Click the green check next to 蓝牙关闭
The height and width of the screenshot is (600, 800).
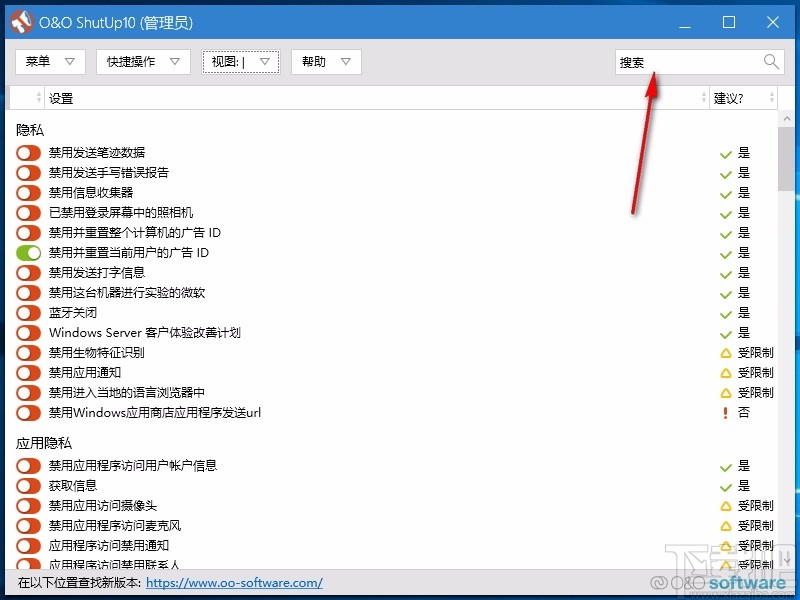coord(725,313)
